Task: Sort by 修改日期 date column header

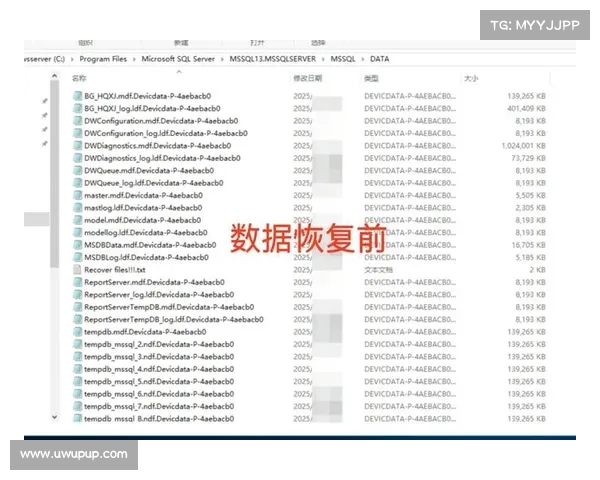Action: click(x=308, y=78)
